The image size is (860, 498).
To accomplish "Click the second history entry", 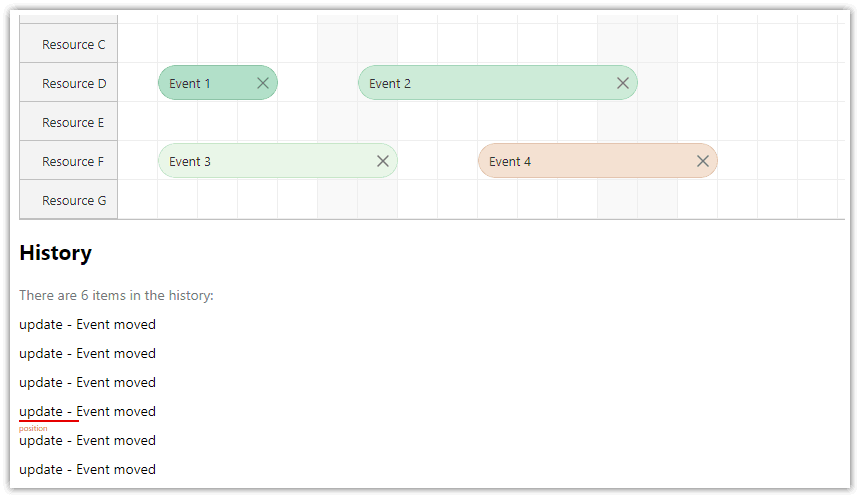I will coord(87,354).
